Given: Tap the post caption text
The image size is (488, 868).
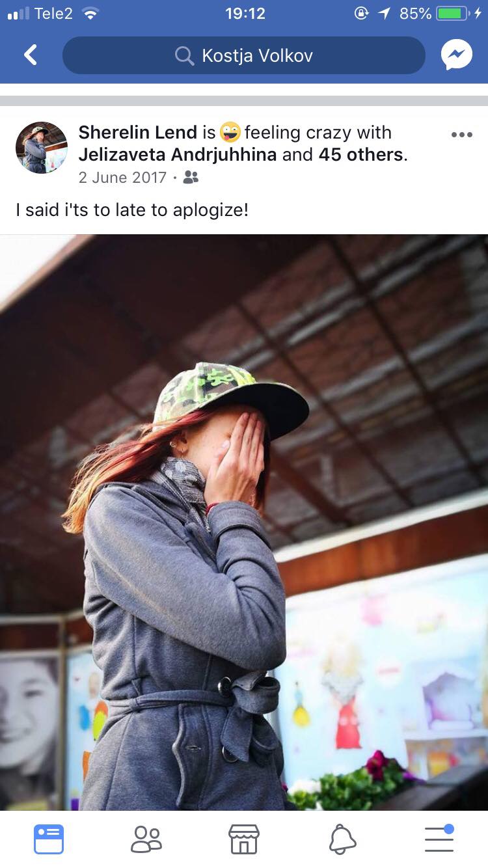Looking at the screenshot, I should point(132,210).
